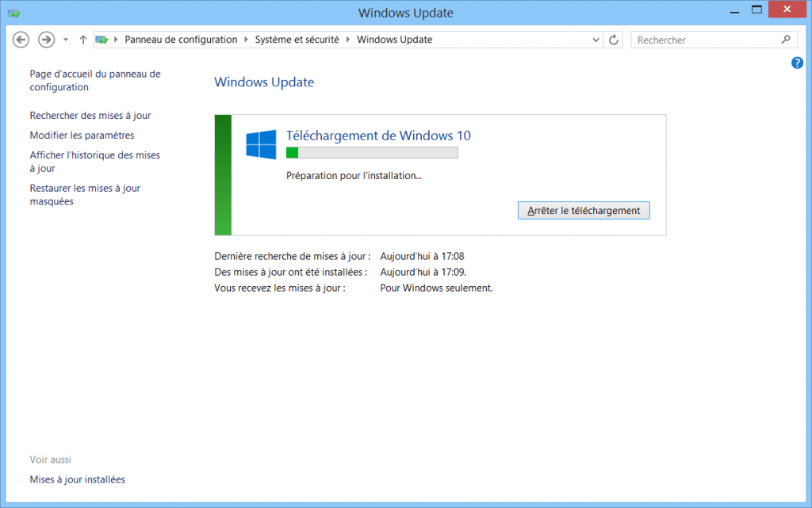Screen dimensions: 812x508
Task: Go back with the back arrow button
Action: click(x=21, y=40)
